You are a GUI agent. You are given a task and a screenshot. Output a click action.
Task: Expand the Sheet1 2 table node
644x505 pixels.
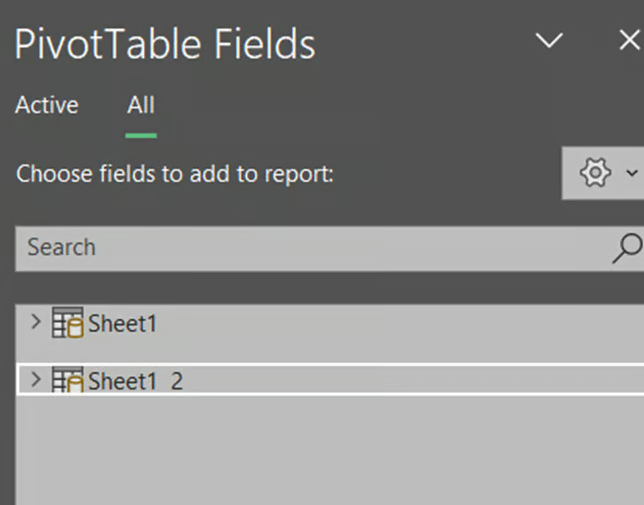[36, 379]
